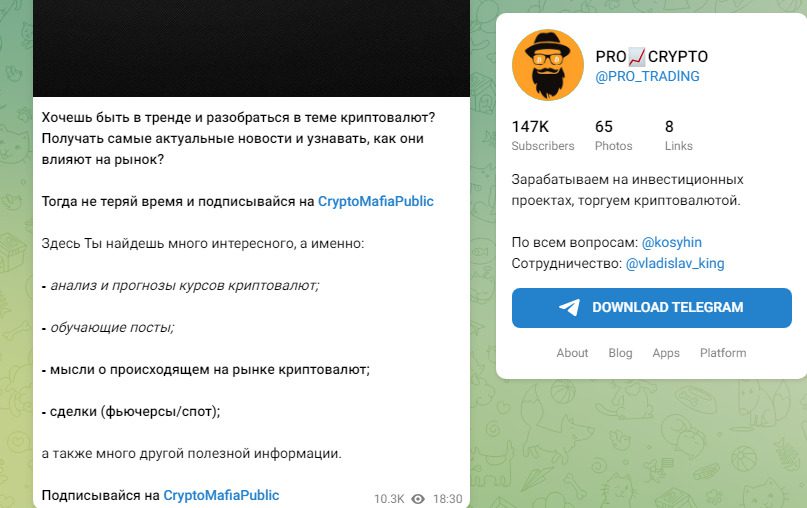
Task: Open the Apps footer item
Action: [x=666, y=353]
